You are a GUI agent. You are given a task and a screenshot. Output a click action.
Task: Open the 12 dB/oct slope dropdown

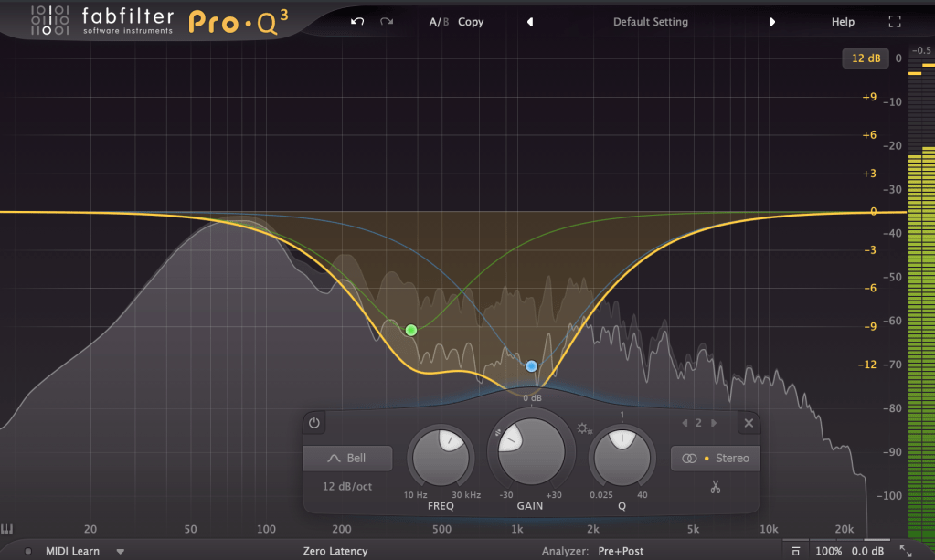coord(347,487)
